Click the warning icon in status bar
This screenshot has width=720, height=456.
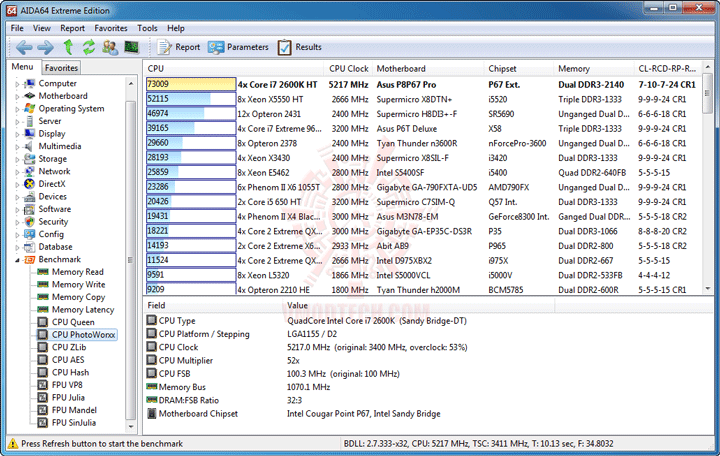click(x=13, y=444)
